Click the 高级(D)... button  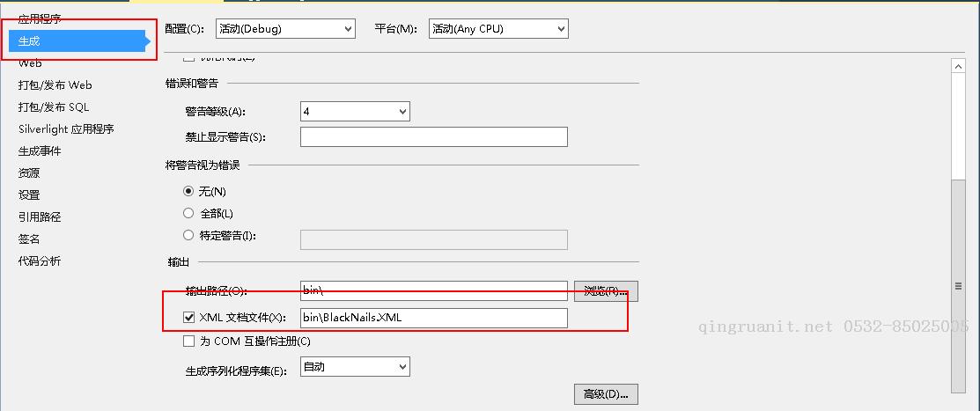click(x=607, y=394)
